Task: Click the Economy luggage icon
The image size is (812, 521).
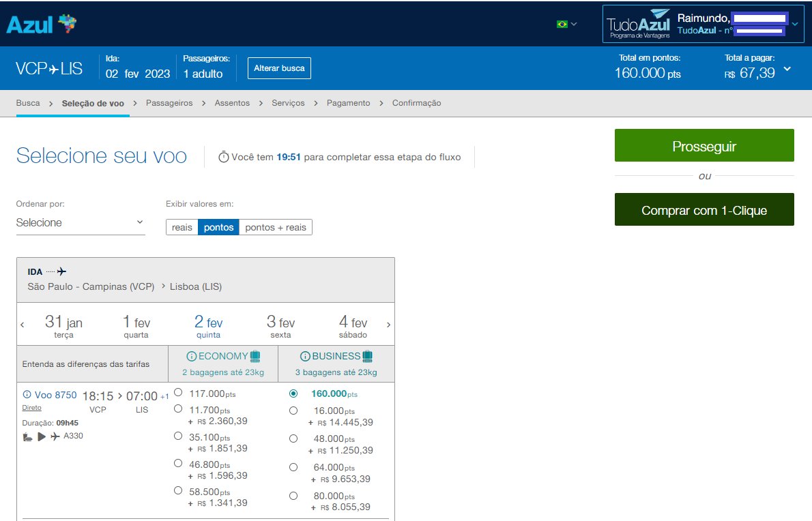Action: pos(255,356)
